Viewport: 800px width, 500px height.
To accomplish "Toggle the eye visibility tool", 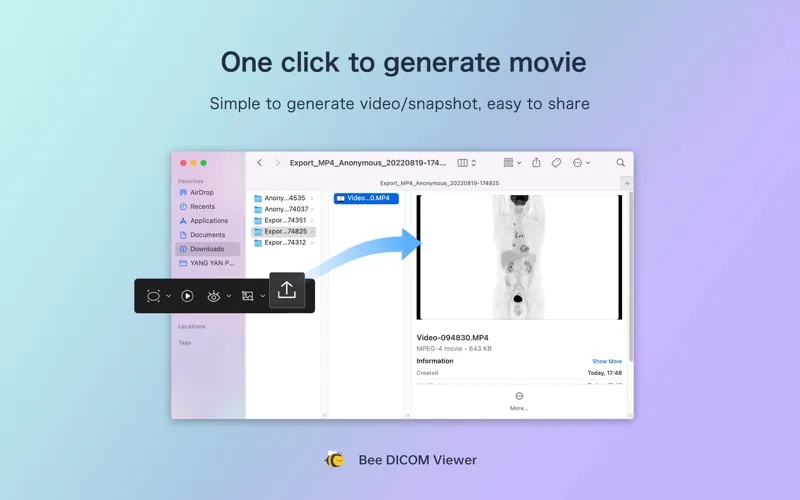I will pyautogui.click(x=214, y=296).
